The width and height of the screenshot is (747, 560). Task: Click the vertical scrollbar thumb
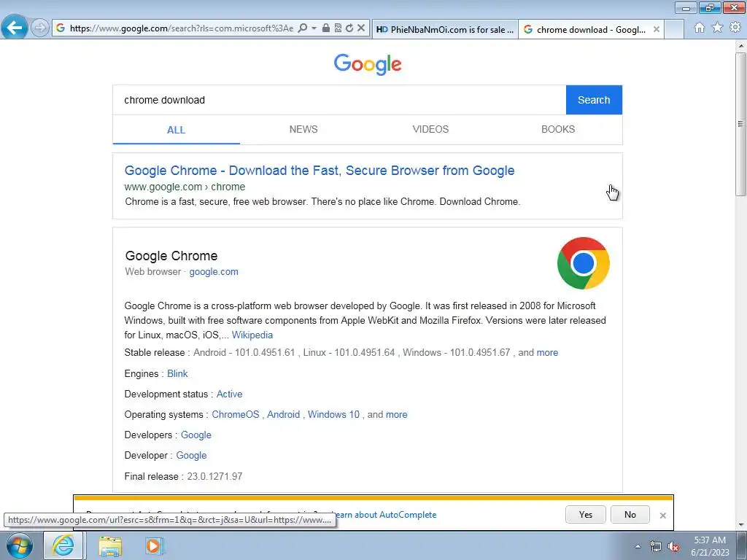pos(740,124)
